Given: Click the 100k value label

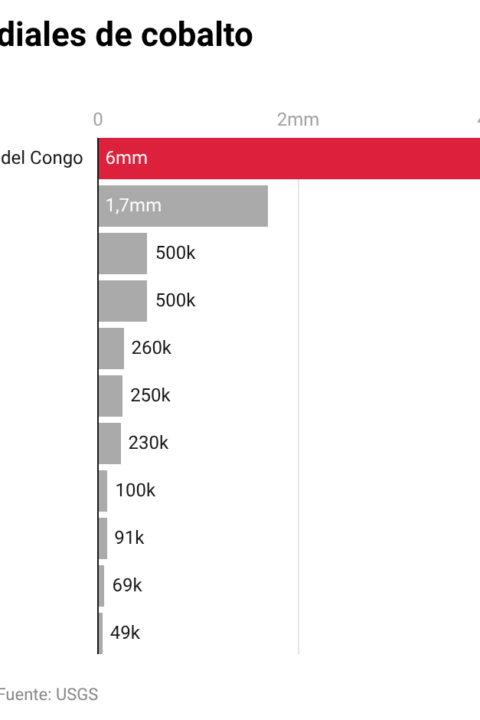Looking at the screenshot, I should pyautogui.click(x=135, y=490).
